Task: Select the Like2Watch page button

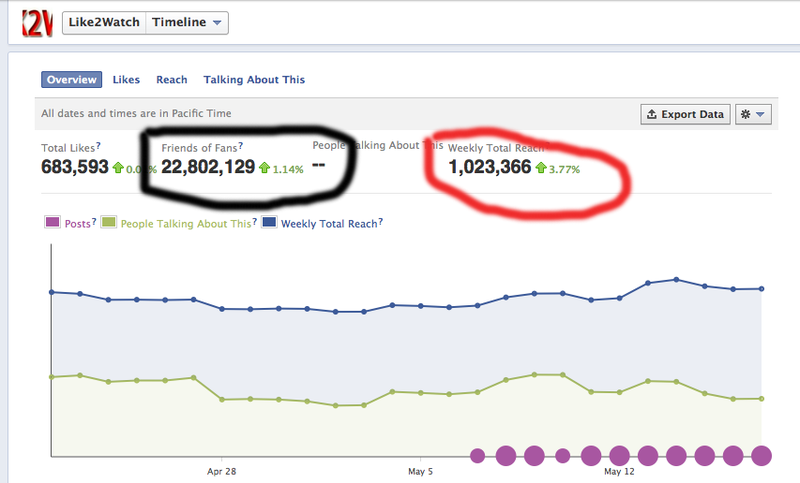Action: pos(103,23)
